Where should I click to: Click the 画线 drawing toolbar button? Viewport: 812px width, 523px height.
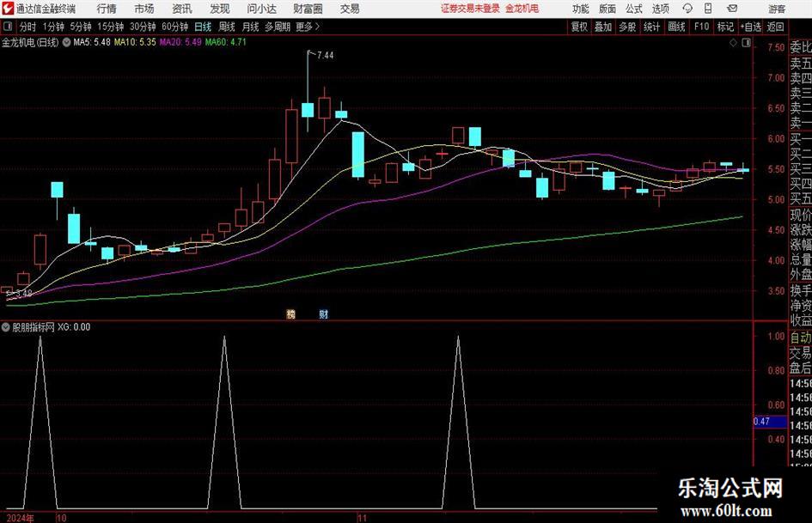pos(676,27)
